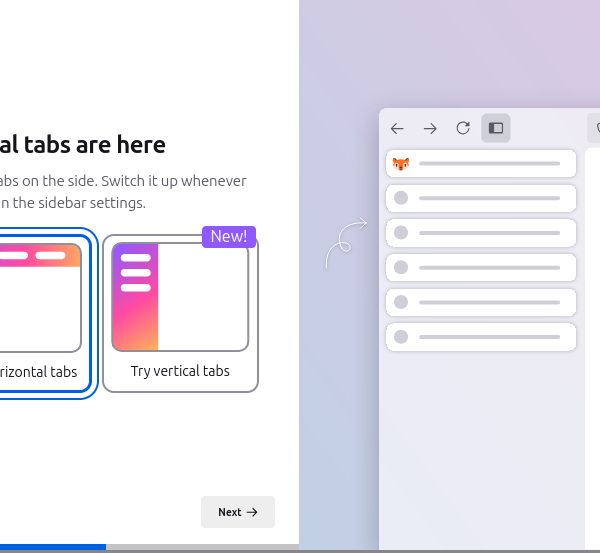This screenshot has height=553, width=600.
Task: Click the Firefox fox icon in the first tab
Action: click(401, 164)
